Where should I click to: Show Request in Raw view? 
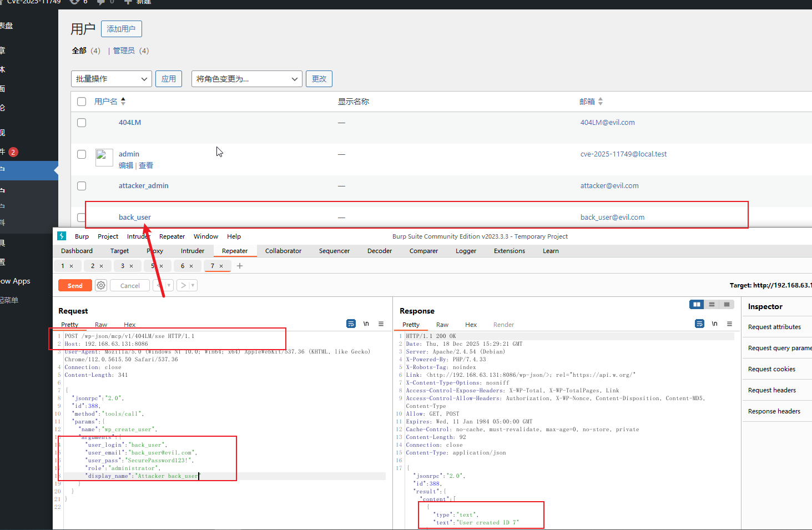coord(101,325)
